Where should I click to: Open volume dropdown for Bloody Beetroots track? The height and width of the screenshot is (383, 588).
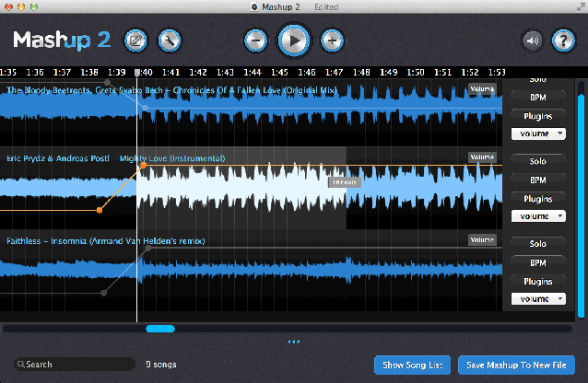point(538,133)
